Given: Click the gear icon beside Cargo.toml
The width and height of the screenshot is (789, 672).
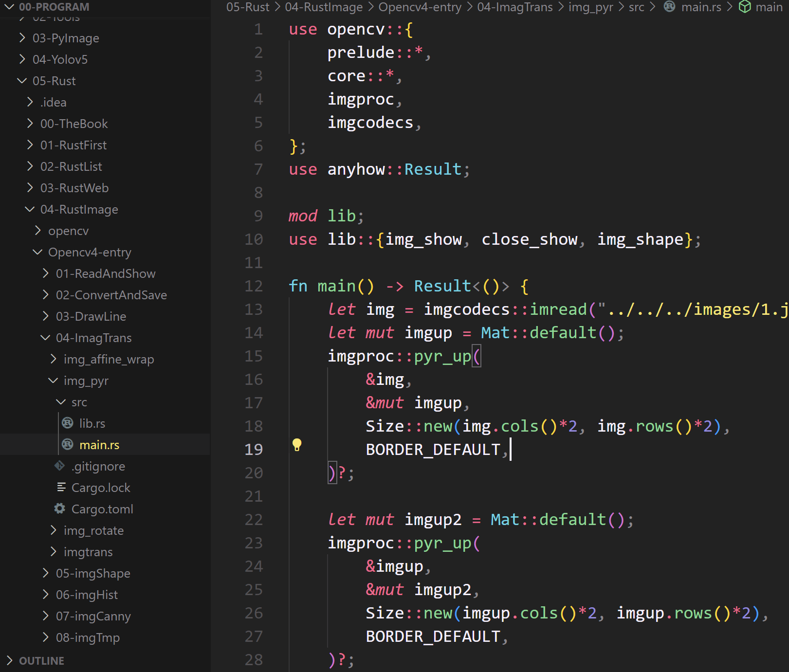Looking at the screenshot, I should click(60, 509).
